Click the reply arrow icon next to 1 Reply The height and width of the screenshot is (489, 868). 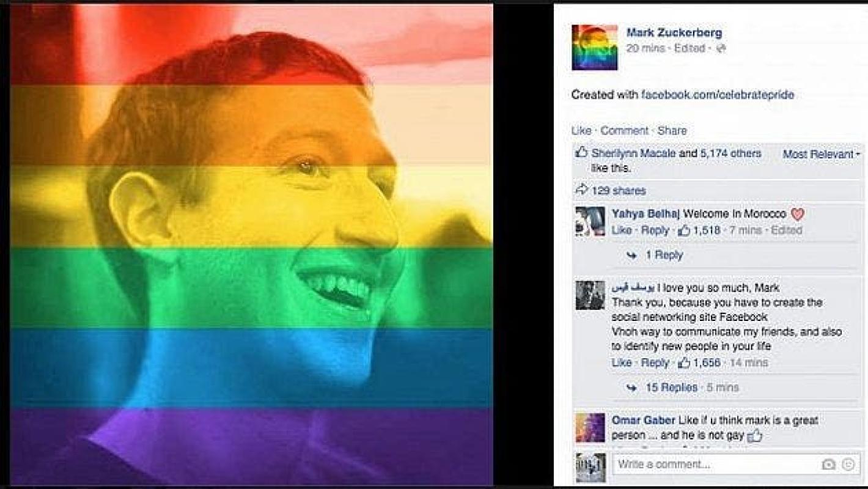click(x=632, y=256)
